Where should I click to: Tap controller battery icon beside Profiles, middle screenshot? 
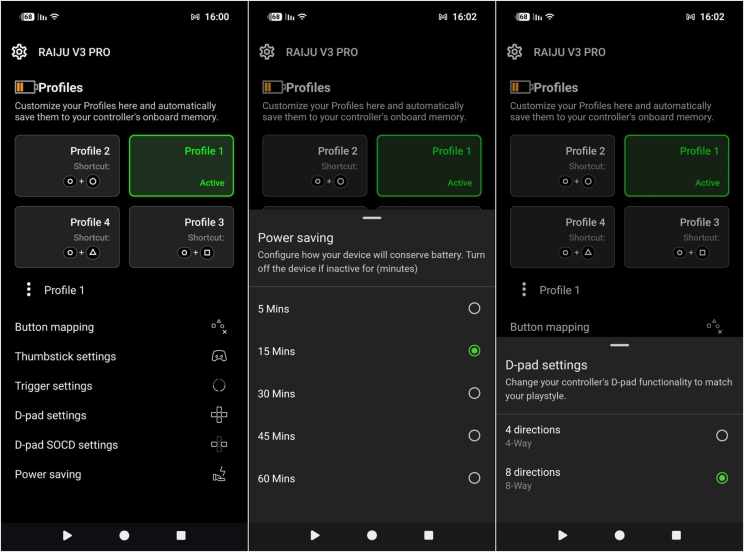(273, 87)
